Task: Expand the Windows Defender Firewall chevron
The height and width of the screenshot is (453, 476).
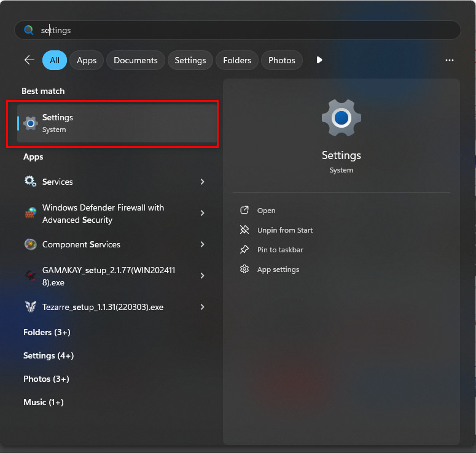Action: [202, 213]
